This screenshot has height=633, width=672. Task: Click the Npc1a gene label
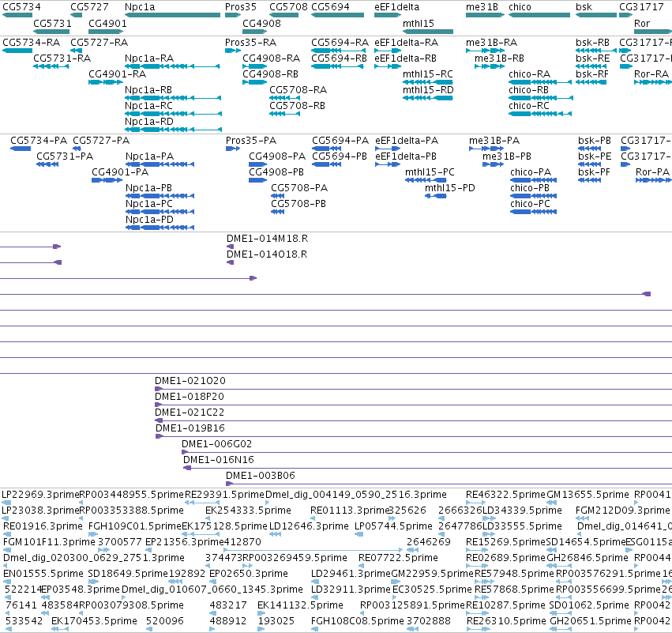140,7
